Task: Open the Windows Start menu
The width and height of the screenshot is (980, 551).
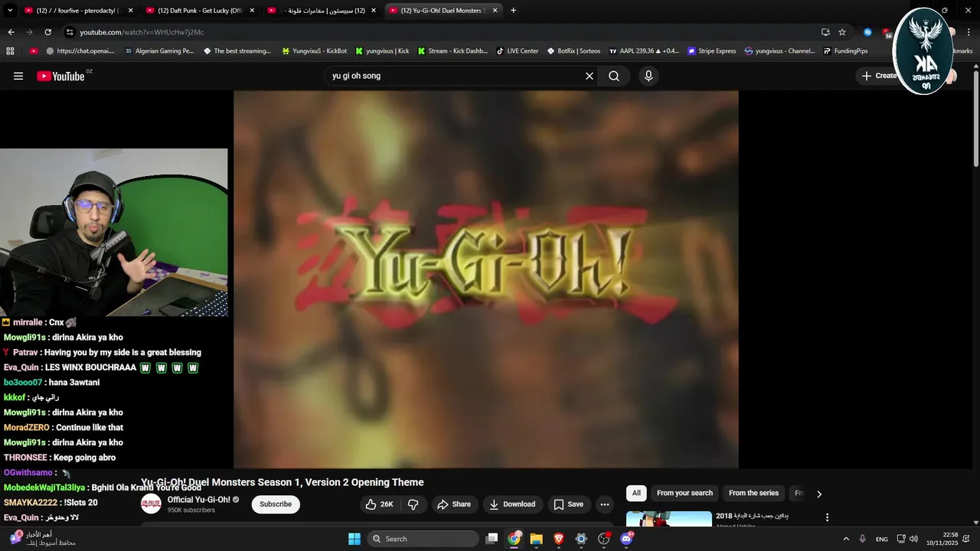Action: click(354, 539)
